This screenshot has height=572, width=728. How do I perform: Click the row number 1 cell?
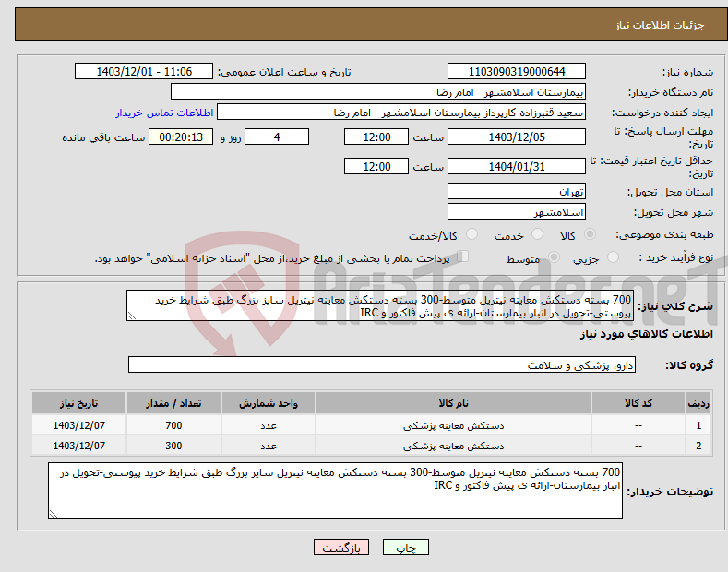(698, 425)
